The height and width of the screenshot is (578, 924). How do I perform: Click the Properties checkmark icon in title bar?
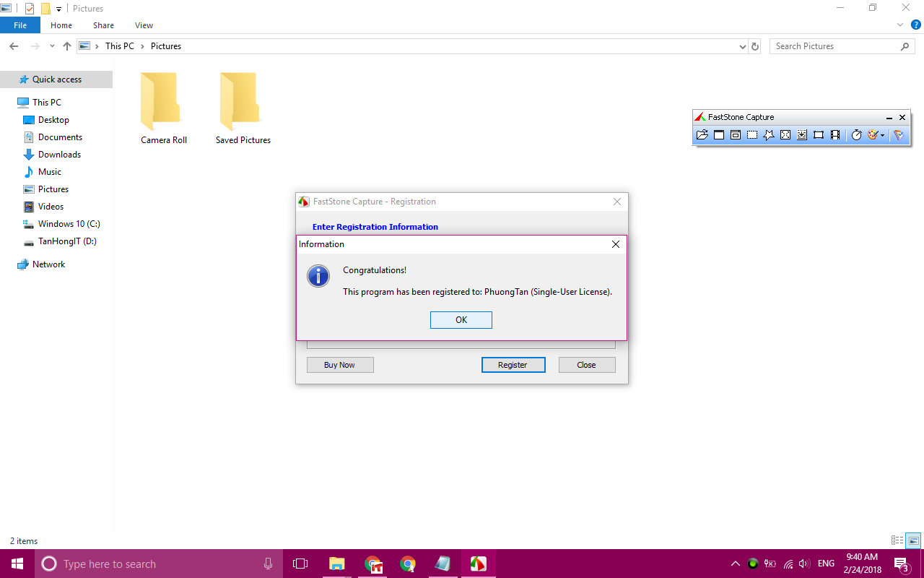tap(30, 9)
